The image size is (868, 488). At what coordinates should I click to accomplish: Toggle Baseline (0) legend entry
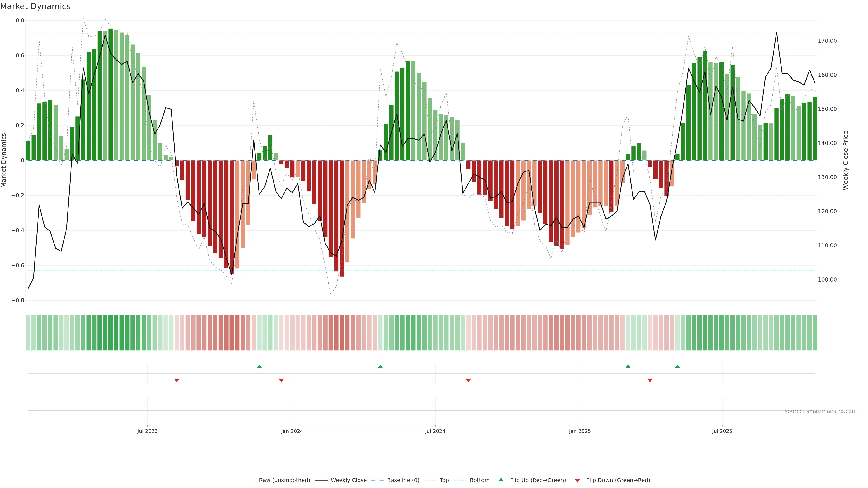coord(403,480)
